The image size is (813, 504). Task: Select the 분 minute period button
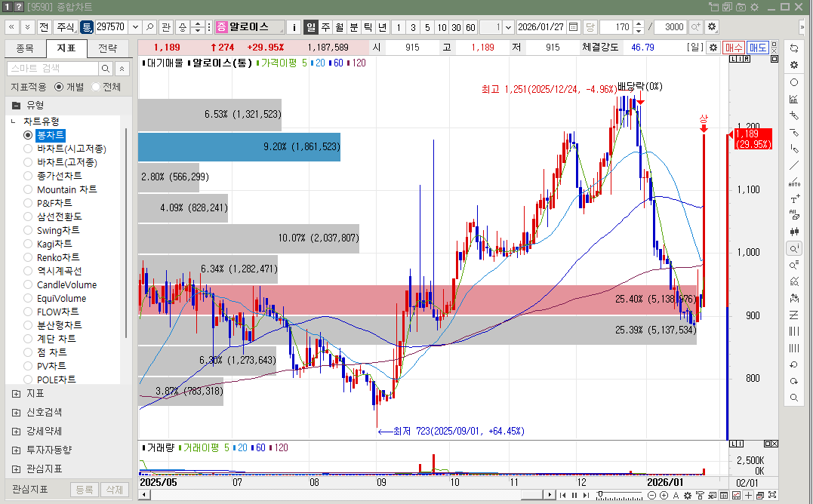(353, 27)
